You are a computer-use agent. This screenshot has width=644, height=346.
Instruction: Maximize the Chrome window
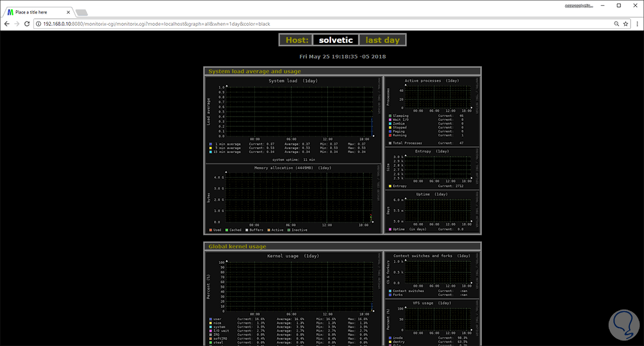(x=619, y=5)
